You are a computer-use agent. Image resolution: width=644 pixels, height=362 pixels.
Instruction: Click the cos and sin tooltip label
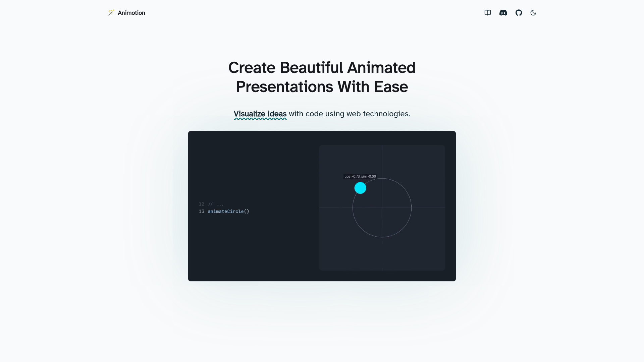coord(360,176)
